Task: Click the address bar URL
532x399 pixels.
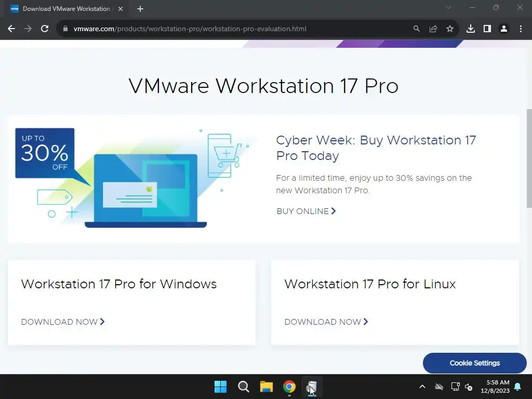Action: pyautogui.click(x=190, y=29)
